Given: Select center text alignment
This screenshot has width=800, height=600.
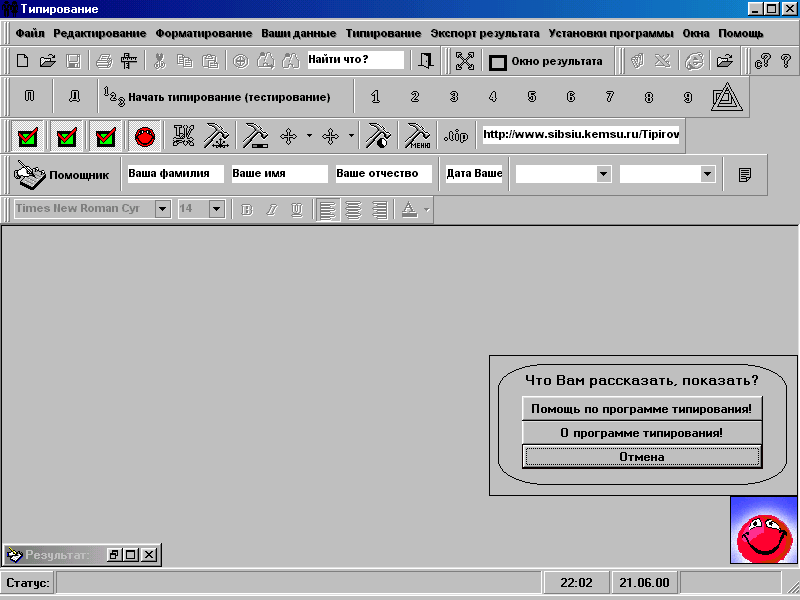Looking at the screenshot, I should [x=354, y=210].
